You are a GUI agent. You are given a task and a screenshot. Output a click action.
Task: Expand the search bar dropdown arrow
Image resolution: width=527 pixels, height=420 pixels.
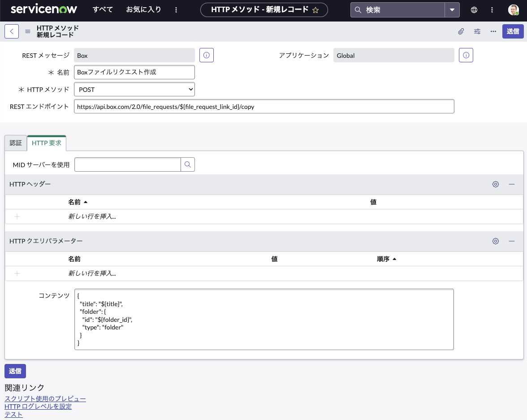pyautogui.click(x=452, y=9)
